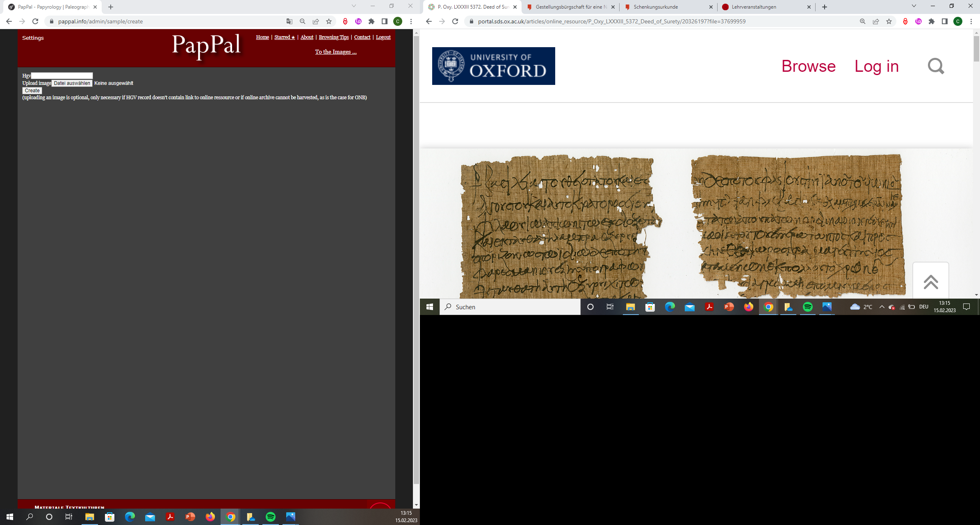Open Chrome menu in Oxford window

pyautogui.click(x=971, y=21)
